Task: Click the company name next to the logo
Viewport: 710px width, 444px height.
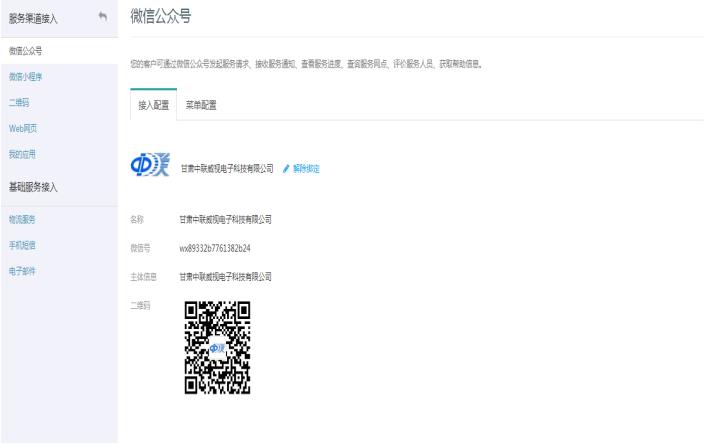Action: [x=226, y=168]
